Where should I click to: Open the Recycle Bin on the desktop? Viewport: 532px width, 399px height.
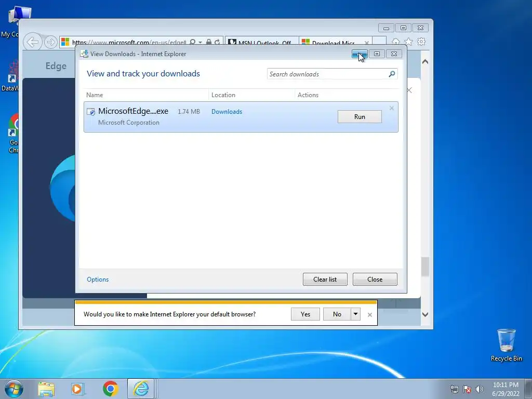coord(506,345)
